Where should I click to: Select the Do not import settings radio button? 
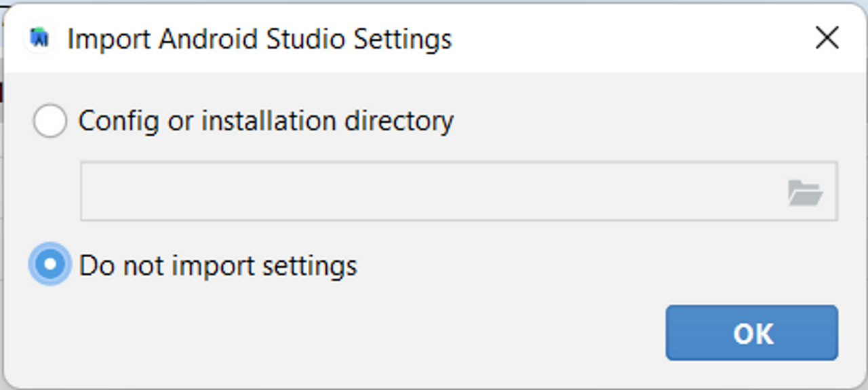50,264
